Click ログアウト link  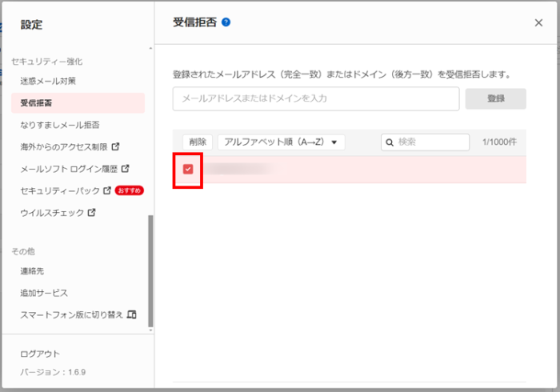[x=40, y=354]
